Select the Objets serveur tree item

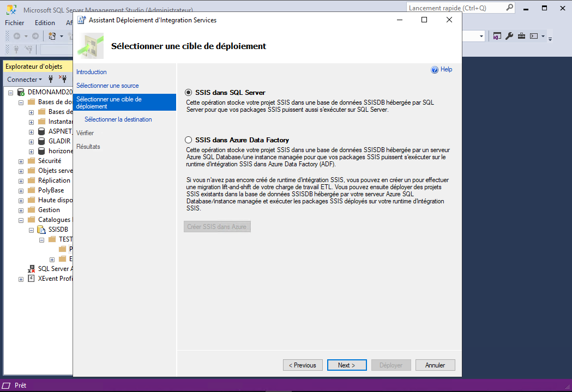coord(56,171)
